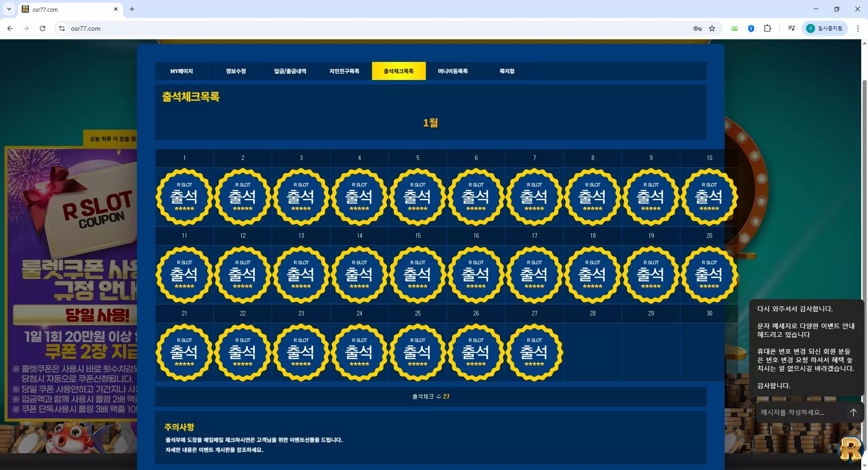
Task: Select the 출석체크목록 tab
Action: (x=399, y=71)
